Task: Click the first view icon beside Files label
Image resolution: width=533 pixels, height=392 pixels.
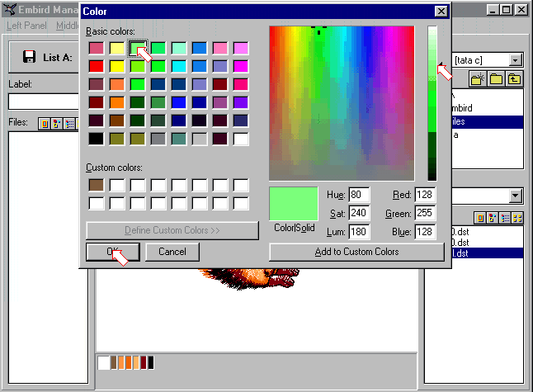Action: [45, 123]
